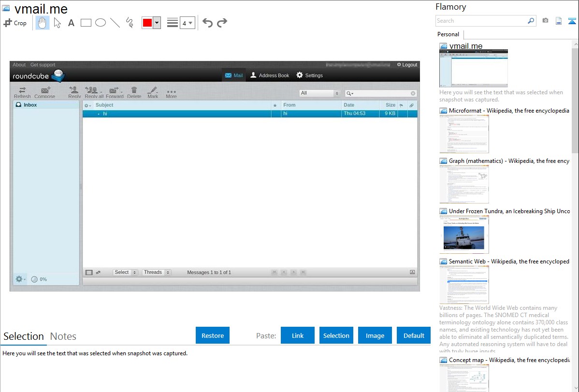
Task: Pick the rectangle shape tool
Action: click(x=86, y=23)
